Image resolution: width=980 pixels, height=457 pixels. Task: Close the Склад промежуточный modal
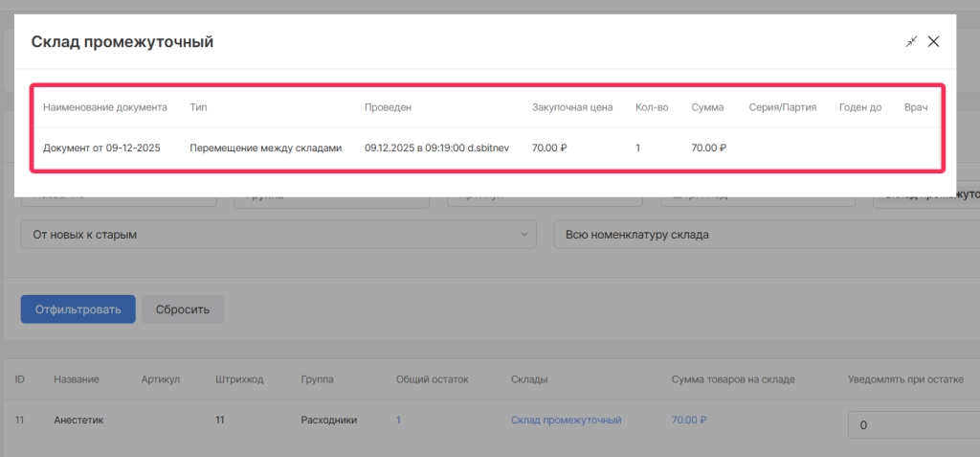[x=934, y=41]
